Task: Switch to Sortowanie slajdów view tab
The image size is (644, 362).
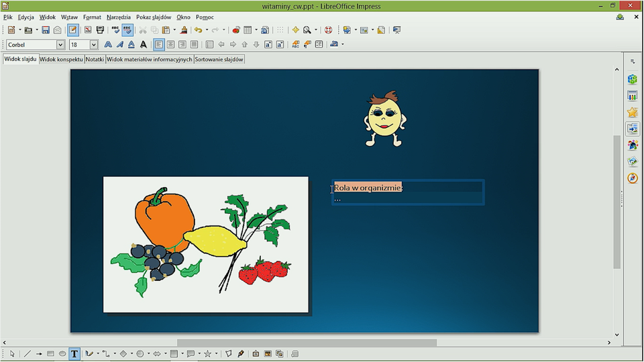Action: [x=219, y=59]
